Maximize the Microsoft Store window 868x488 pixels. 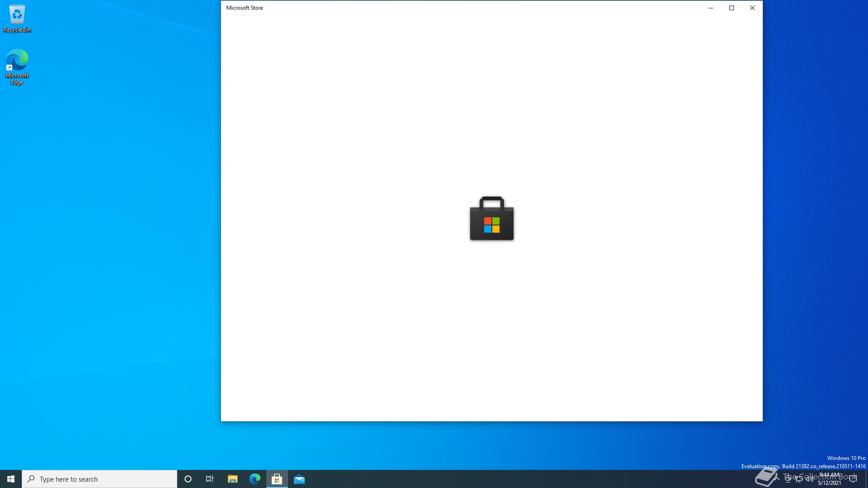coord(731,8)
